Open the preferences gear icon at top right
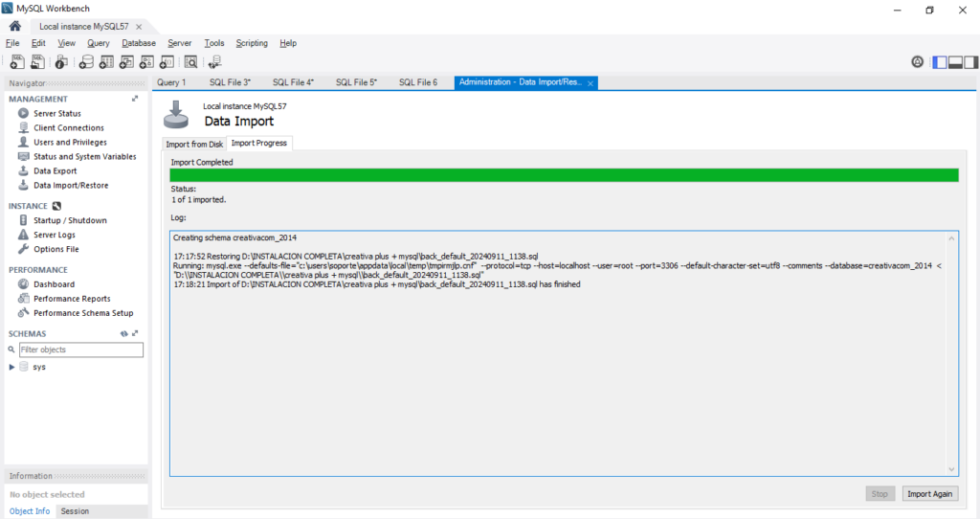The image size is (980, 519). (x=918, y=62)
